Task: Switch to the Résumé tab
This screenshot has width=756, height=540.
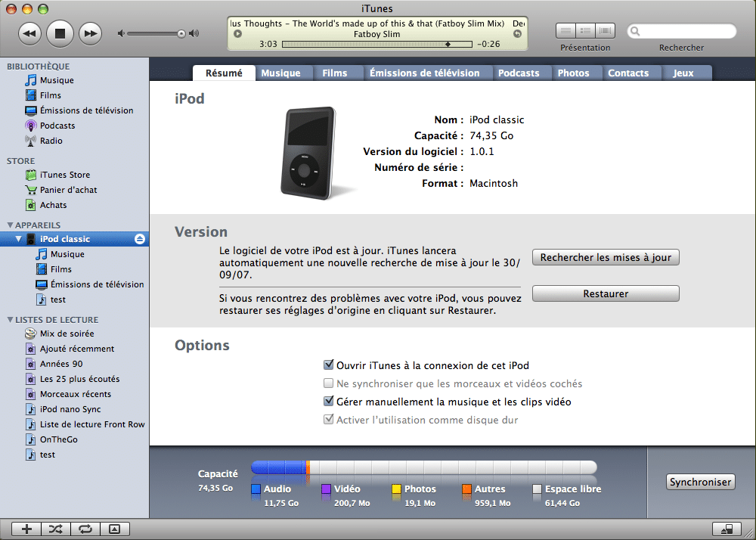Action: 224,73
